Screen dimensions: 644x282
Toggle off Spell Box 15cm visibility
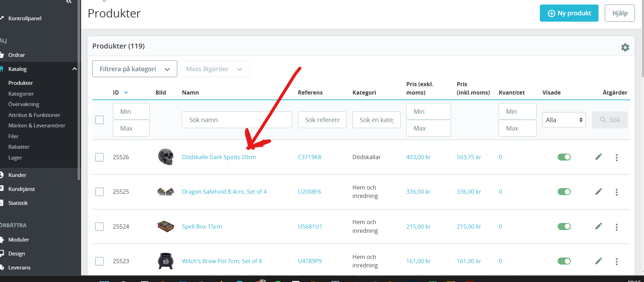point(564,227)
